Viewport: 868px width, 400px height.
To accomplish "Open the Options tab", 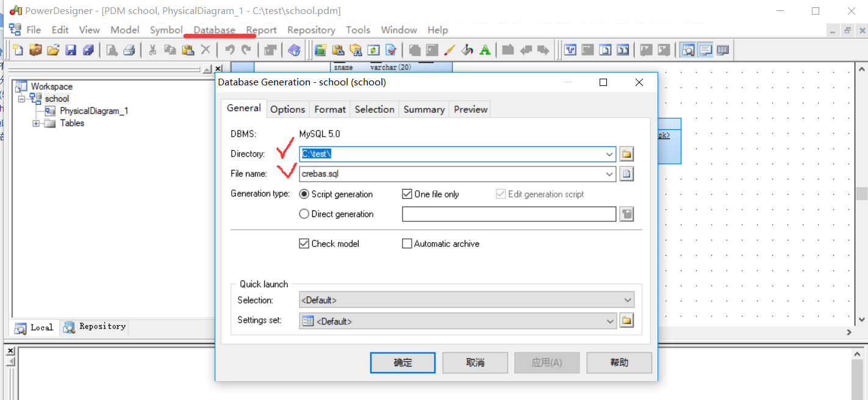I will click(287, 109).
